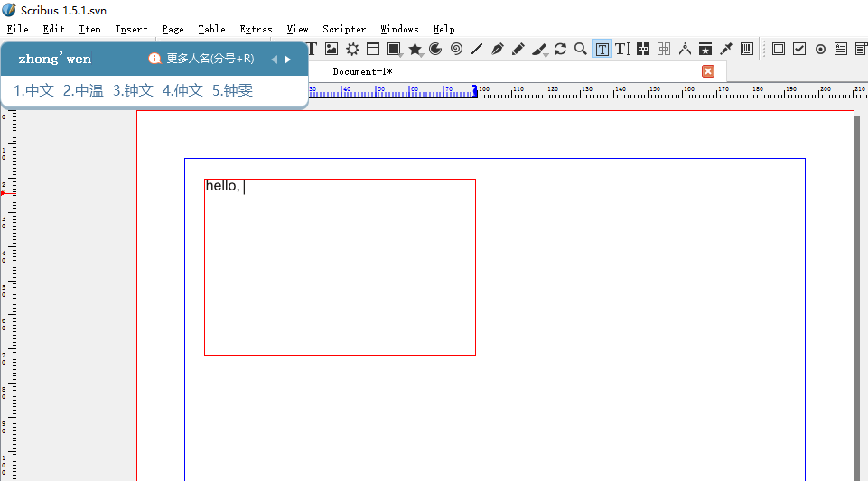Image resolution: width=868 pixels, height=481 pixels.
Task: Choose IME candidate 3.钟文
Action: coord(133,90)
